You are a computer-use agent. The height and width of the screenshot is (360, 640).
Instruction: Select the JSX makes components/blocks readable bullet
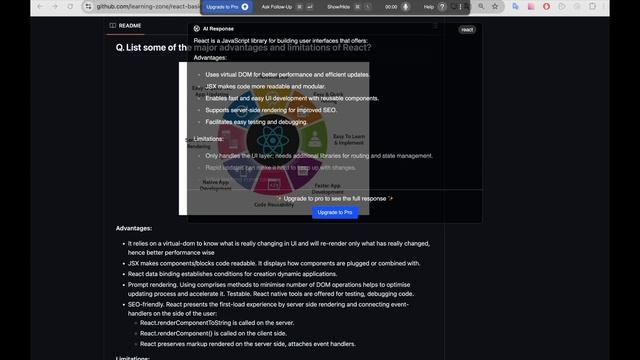(x=274, y=264)
